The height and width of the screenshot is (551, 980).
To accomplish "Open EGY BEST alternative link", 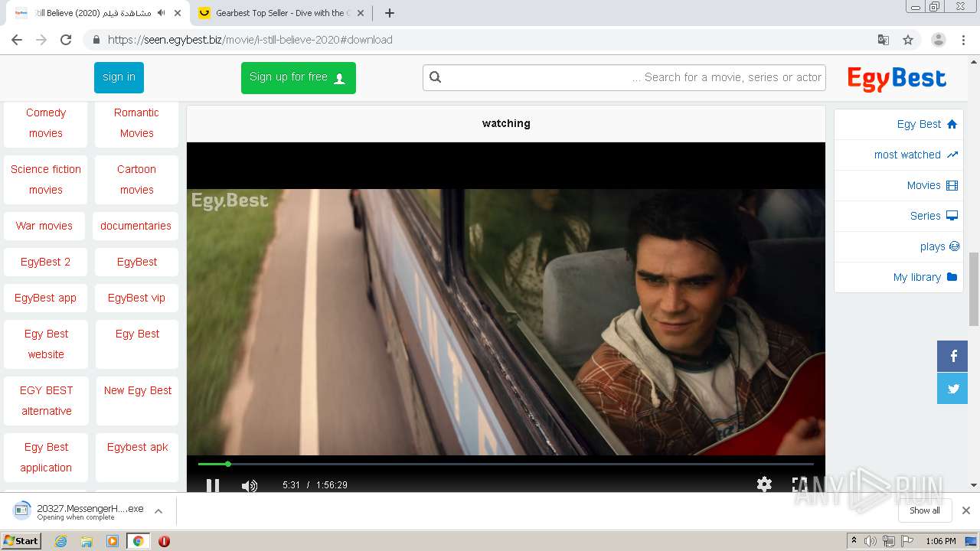I will (46, 400).
